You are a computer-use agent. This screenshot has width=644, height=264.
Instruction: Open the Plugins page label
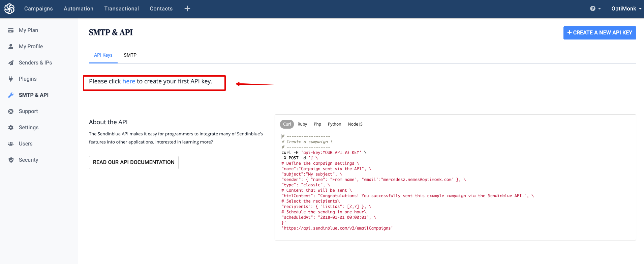click(28, 79)
